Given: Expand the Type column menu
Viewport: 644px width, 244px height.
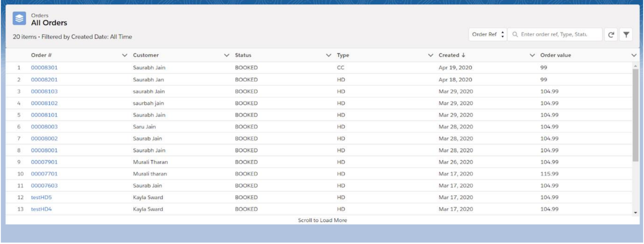Looking at the screenshot, I should coord(431,55).
